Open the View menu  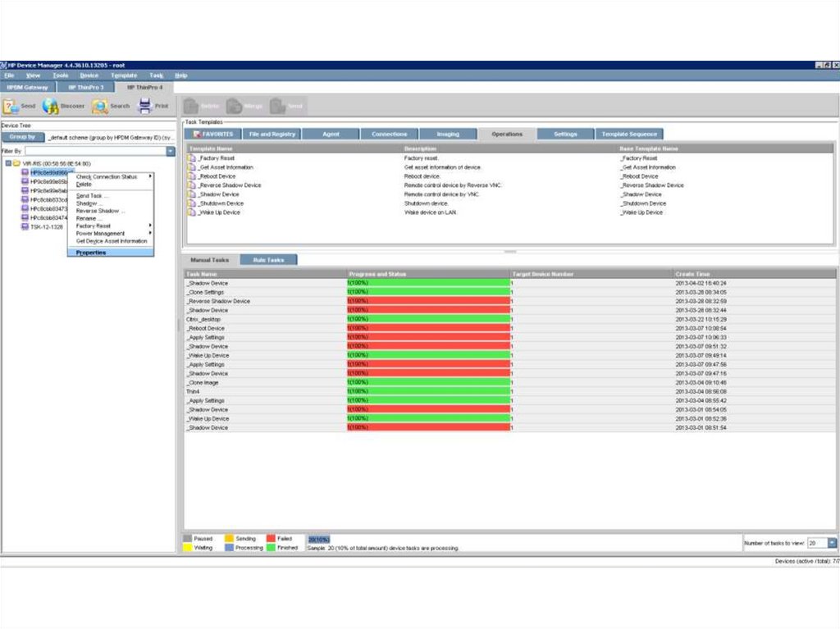33,75
